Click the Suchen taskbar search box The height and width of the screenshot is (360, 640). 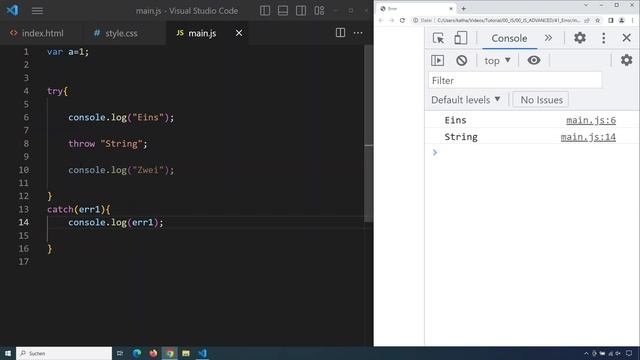[64, 353]
